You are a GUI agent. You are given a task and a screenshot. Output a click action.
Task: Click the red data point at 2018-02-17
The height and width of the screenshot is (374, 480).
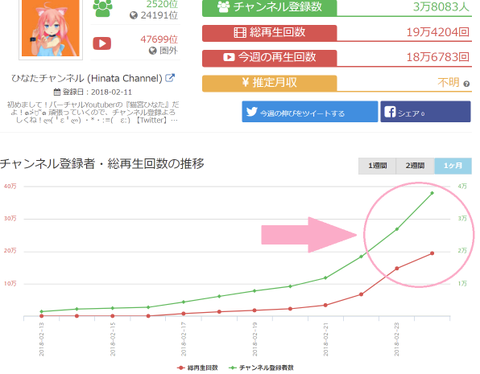[184, 314]
